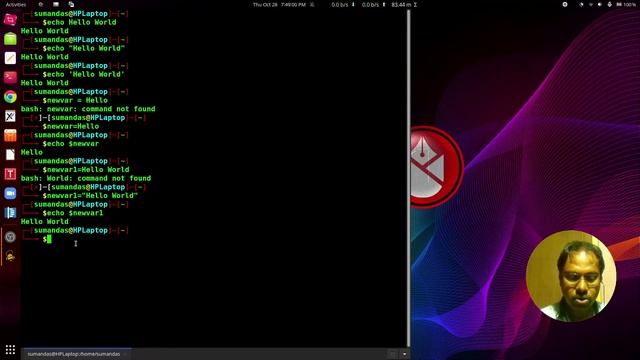This screenshot has width=640, height=360.
Task: Open the volume speaker icon in top bar
Action: click(x=600, y=4)
